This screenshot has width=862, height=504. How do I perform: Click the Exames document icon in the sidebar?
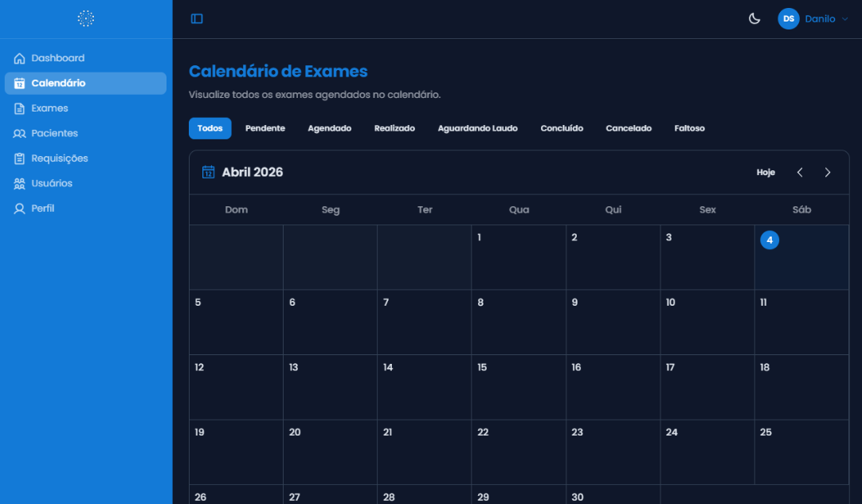(19, 108)
